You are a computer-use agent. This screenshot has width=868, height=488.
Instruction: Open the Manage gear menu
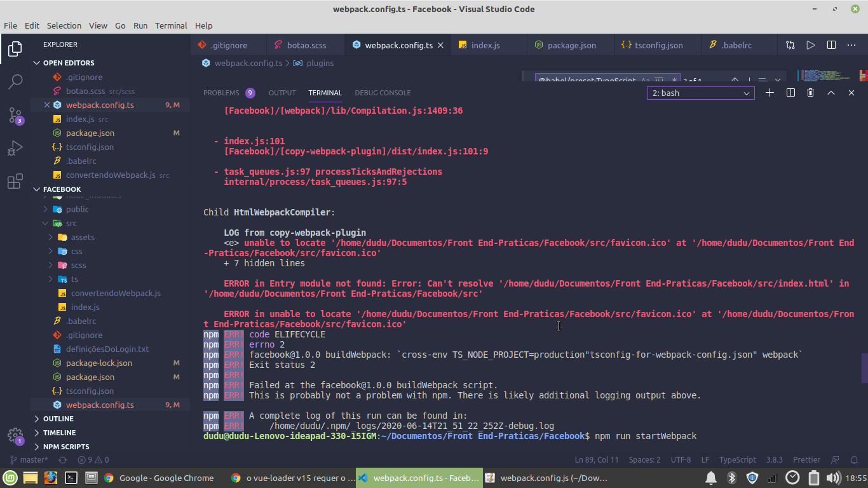[x=15, y=435]
